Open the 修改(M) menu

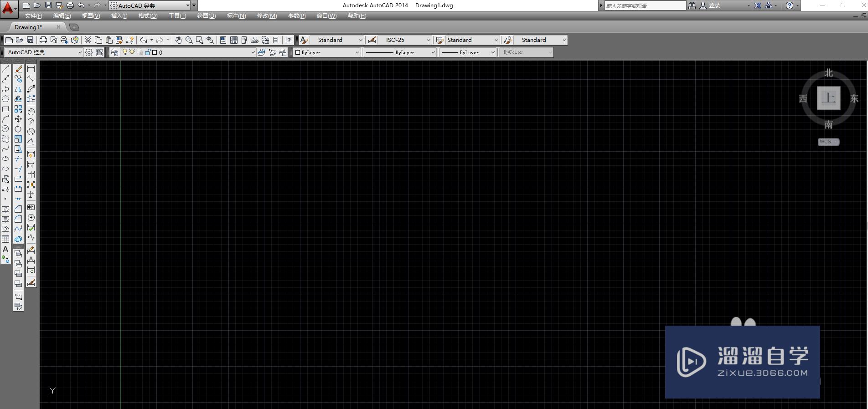267,16
